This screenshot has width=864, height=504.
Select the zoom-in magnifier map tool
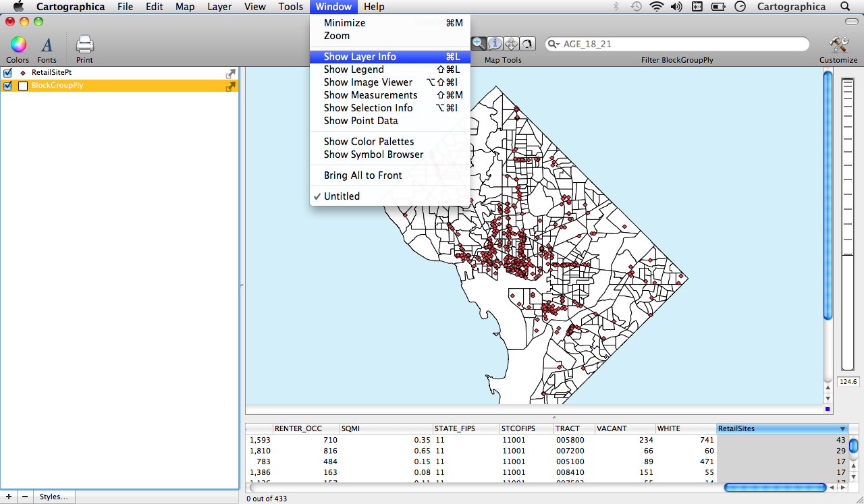tap(478, 43)
